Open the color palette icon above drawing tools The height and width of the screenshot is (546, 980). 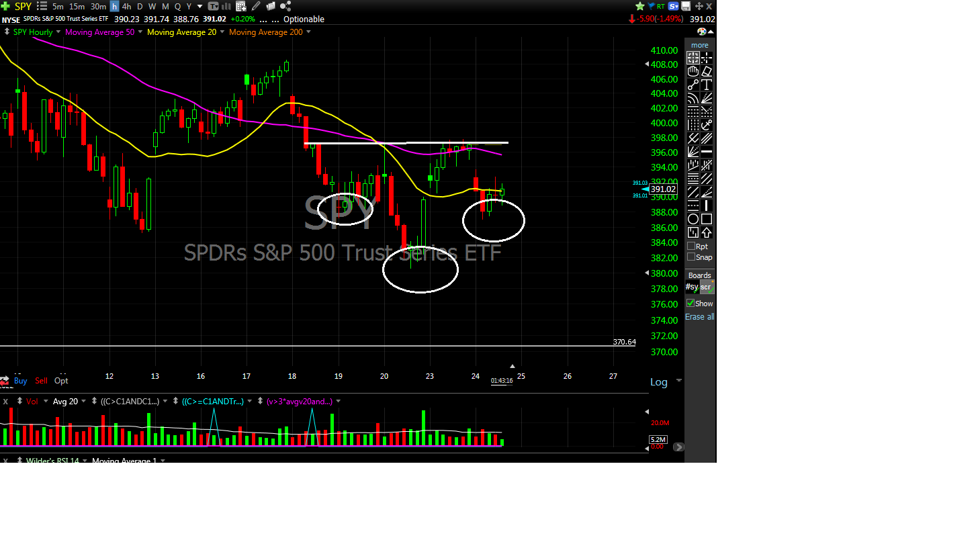702,32
